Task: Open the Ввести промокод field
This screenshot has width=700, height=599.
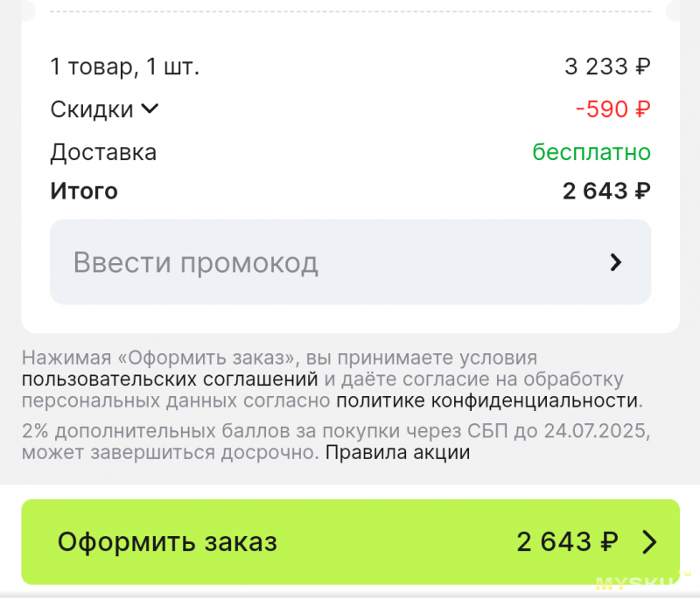Action: click(x=350, y=261)
